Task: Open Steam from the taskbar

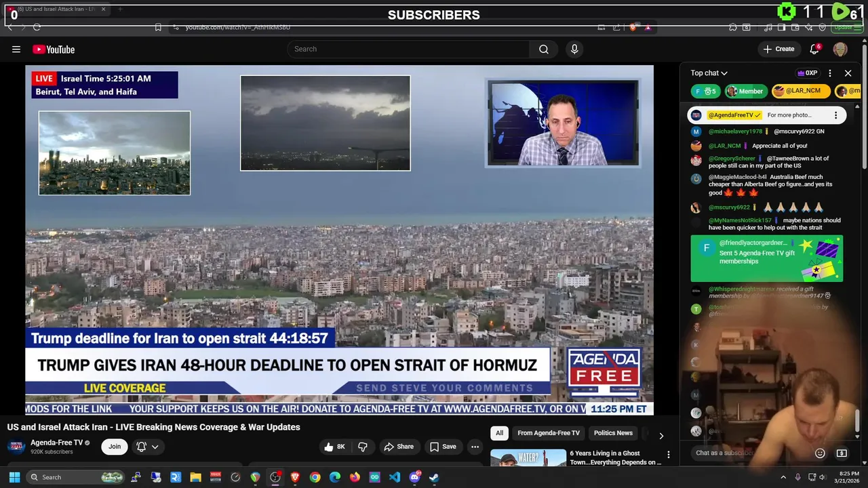Action: tap(434, 477)
